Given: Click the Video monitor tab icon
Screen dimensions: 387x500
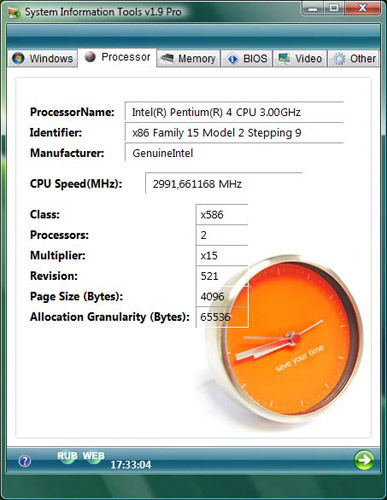Looking at the screenshot, I should (x=284, y=58).
